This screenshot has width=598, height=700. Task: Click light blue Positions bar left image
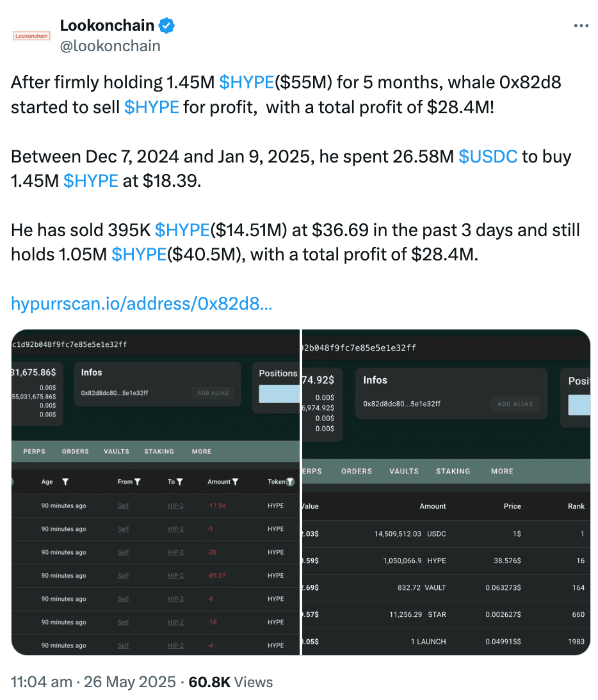[x=279, y=394]
